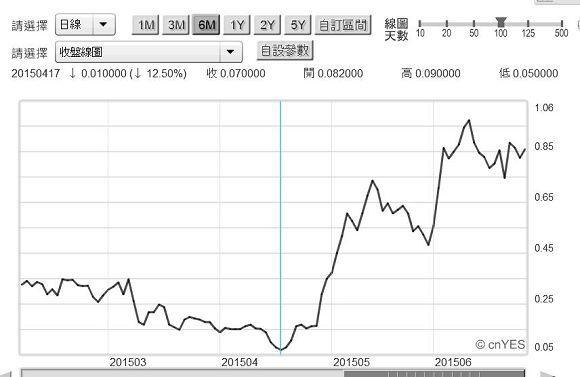The image size is (580, 377).
Task: Open the 收盤線圖 chart type dropdown
Action: click(149, 52)
